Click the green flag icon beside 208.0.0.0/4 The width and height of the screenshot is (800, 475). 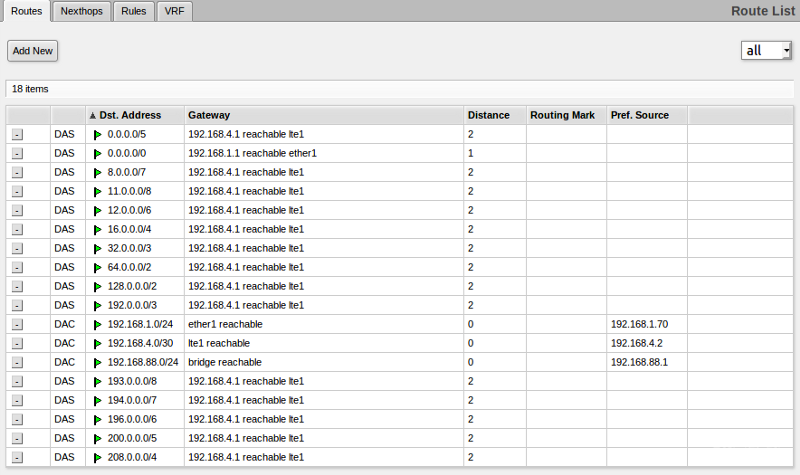click(97, 458)
